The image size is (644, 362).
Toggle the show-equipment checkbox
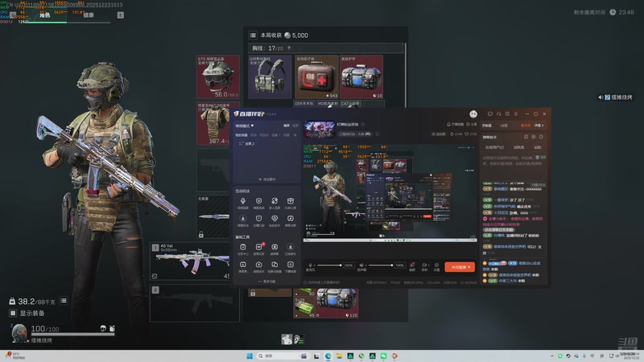coord(13,313)
